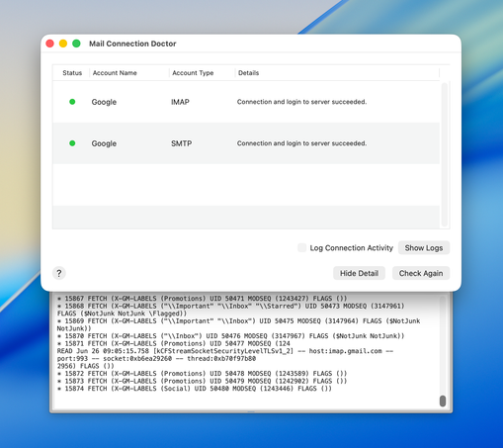
Task: Click SMTP row connection succeeded details
Action: pos(301,143)
